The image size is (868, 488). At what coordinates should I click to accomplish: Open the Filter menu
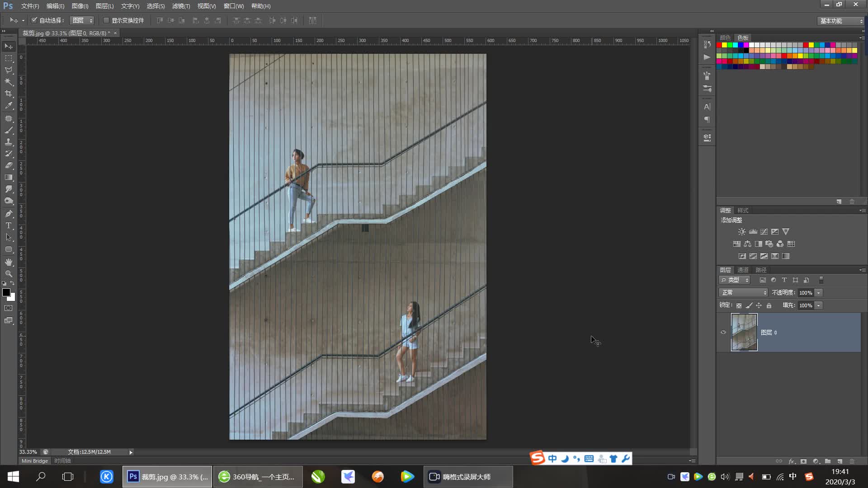pyautogui.click(x=180, y=6)
